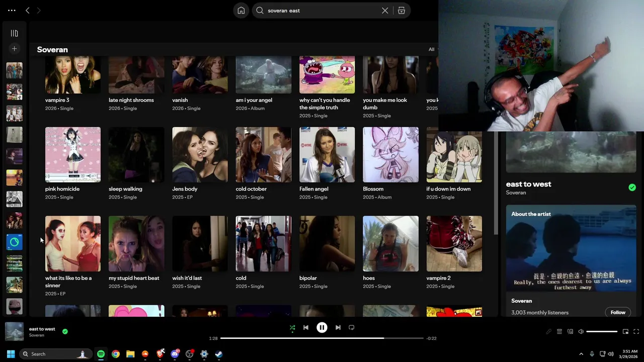Open the cold single cover
The height and width of the screenshot is (362, 644).
(264, 243)
